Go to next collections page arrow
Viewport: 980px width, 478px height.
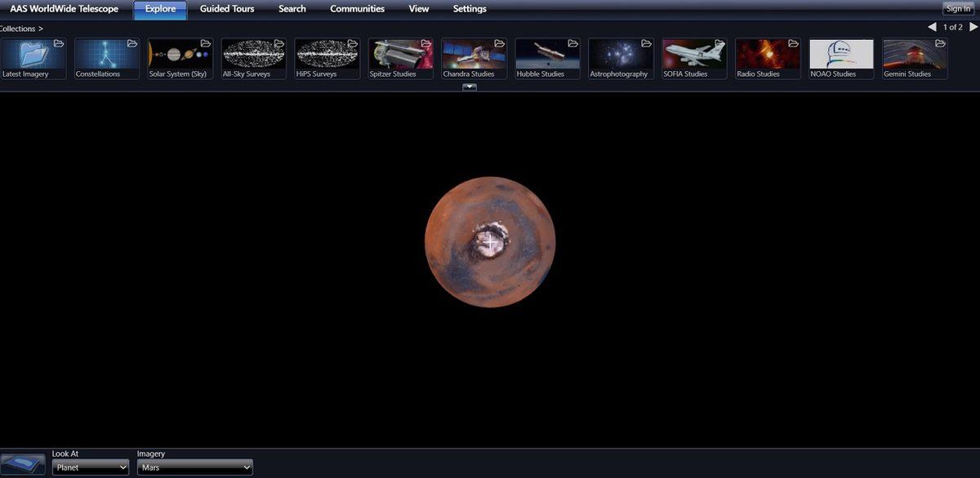(973, 27)
